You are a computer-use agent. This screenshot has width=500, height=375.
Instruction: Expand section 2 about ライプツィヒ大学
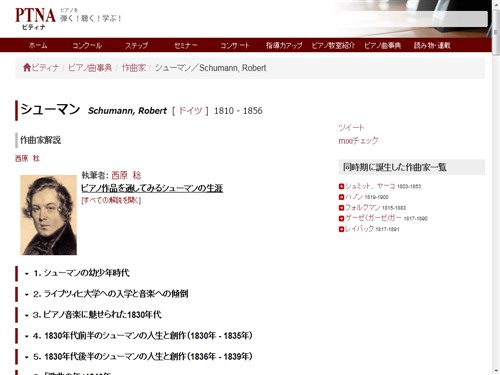(x=106, y=294)
